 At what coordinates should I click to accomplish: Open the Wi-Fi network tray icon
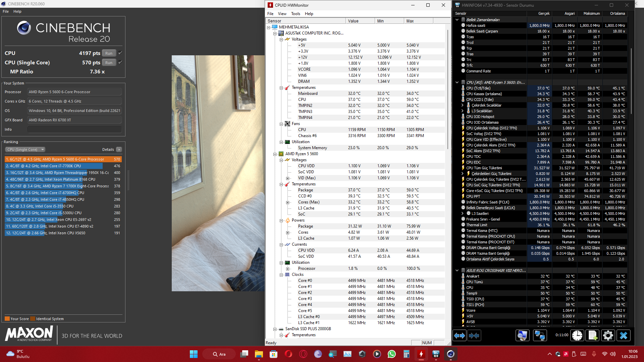[604, 354]
